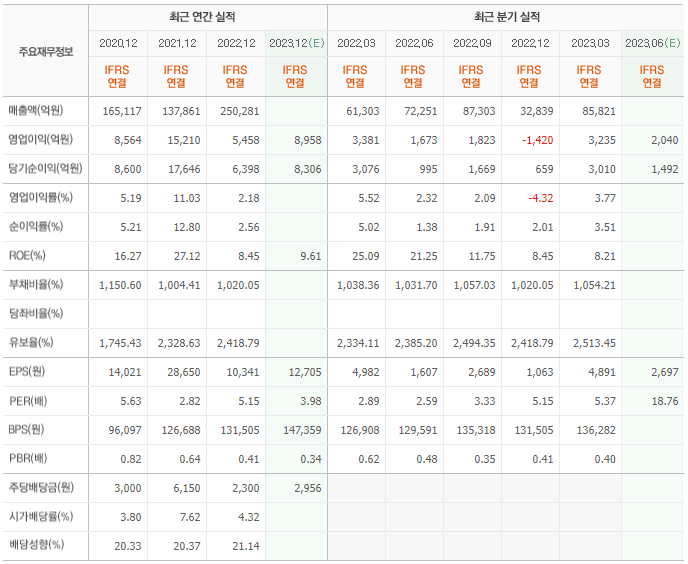Screen dimensions: 688x564
Task: Select estimated dividend per share 2,956
Action: click(x=308, y=488)
